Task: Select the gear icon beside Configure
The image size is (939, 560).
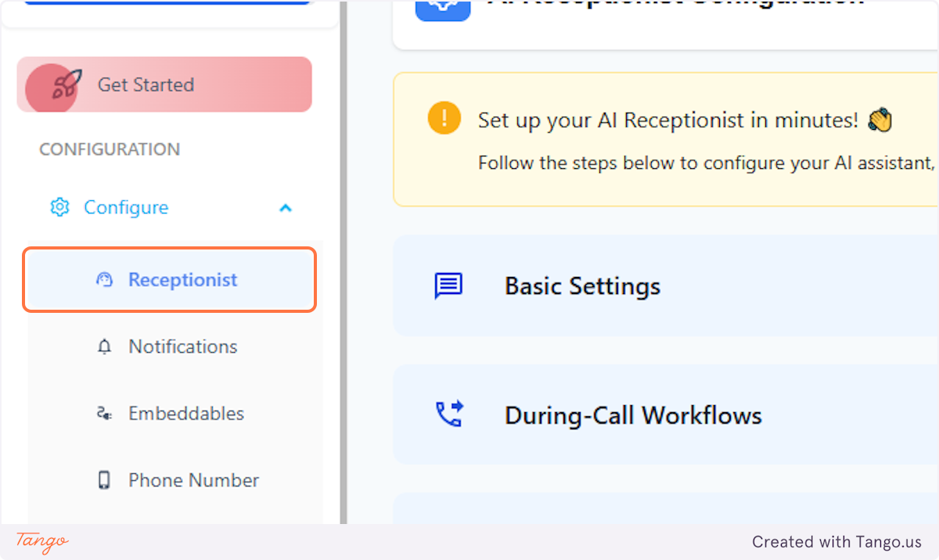Action: (x=59, y=206)
